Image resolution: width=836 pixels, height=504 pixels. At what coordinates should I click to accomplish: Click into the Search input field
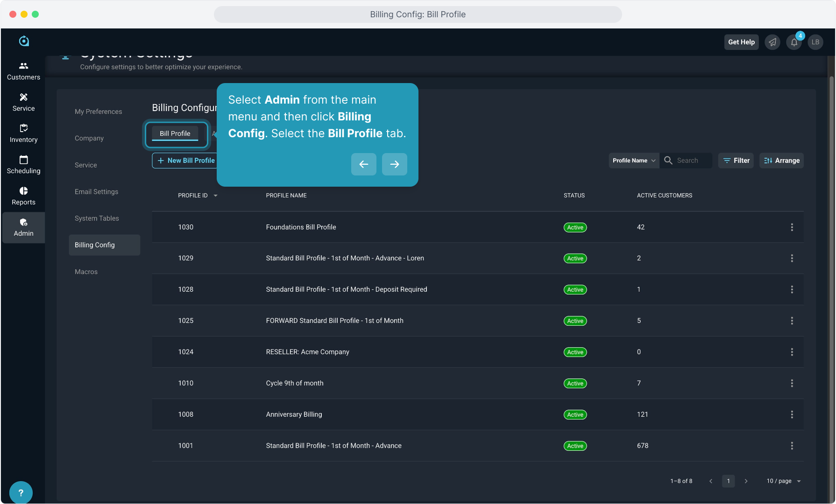[x=692, y=161]
